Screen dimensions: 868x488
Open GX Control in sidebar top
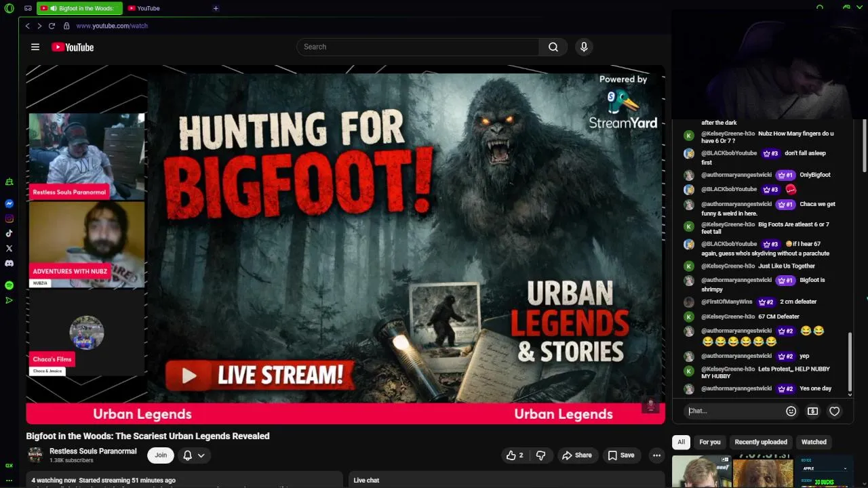(9, 182)
